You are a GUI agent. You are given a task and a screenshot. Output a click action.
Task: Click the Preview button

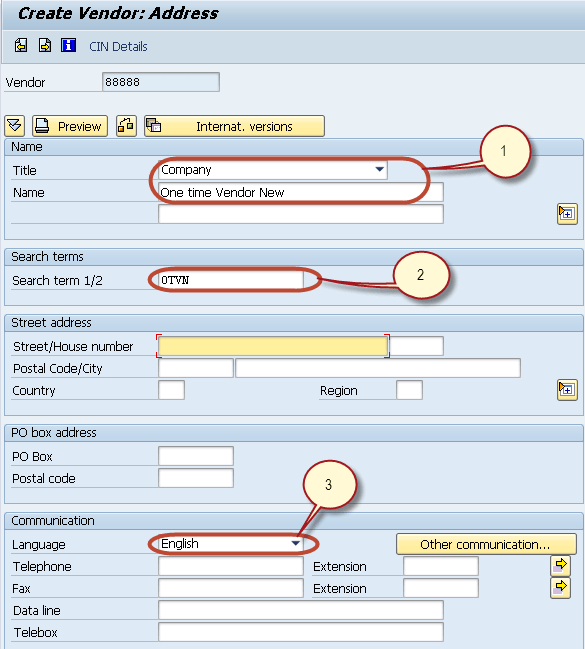coord(70,126)
